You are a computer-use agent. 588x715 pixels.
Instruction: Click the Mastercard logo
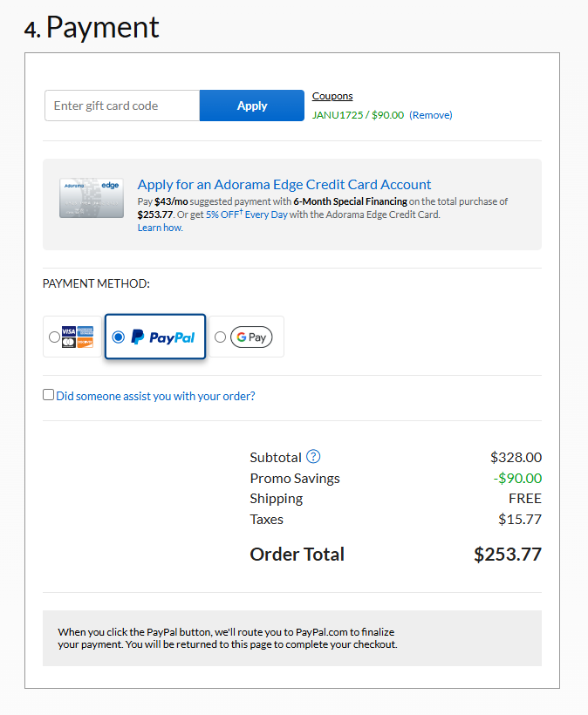pos(68,343)
